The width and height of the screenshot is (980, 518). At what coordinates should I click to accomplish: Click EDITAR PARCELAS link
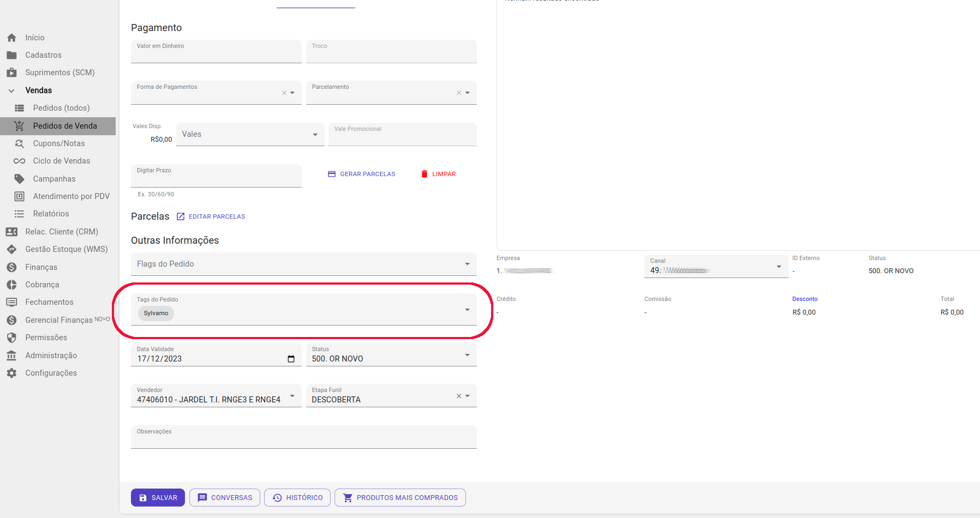tap(211, 216)
